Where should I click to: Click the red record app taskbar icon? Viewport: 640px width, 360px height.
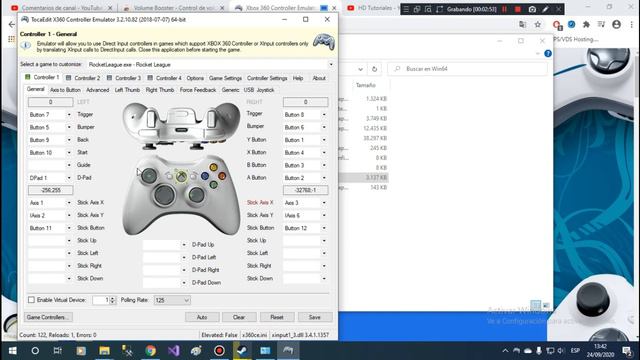(219, 351)
